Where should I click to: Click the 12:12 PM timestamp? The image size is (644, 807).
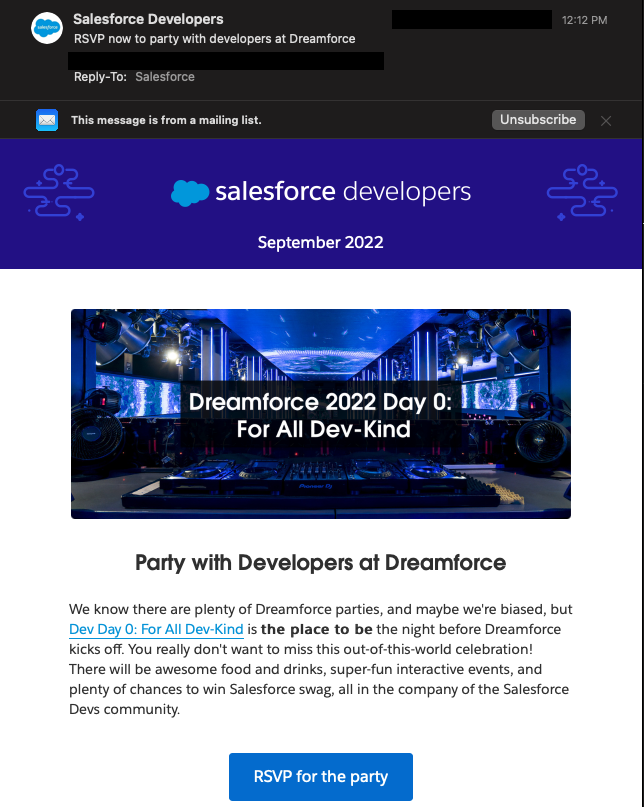click(x=584, y=20)
